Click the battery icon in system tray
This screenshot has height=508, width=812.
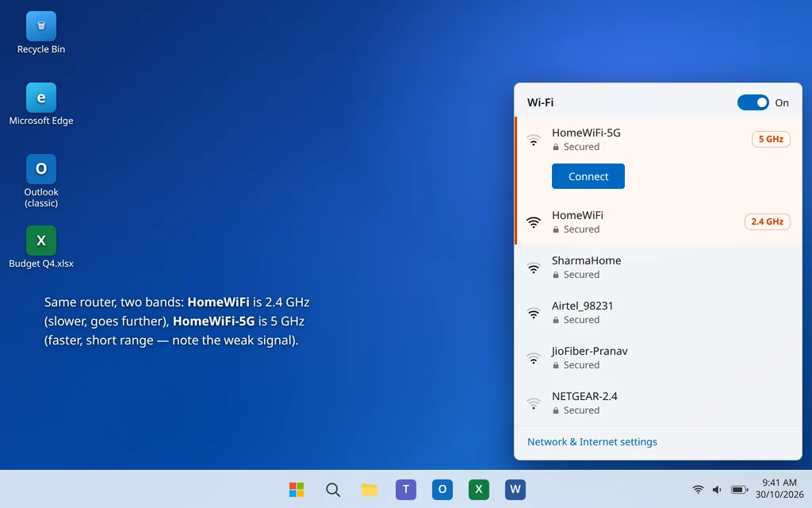[739, 489]
